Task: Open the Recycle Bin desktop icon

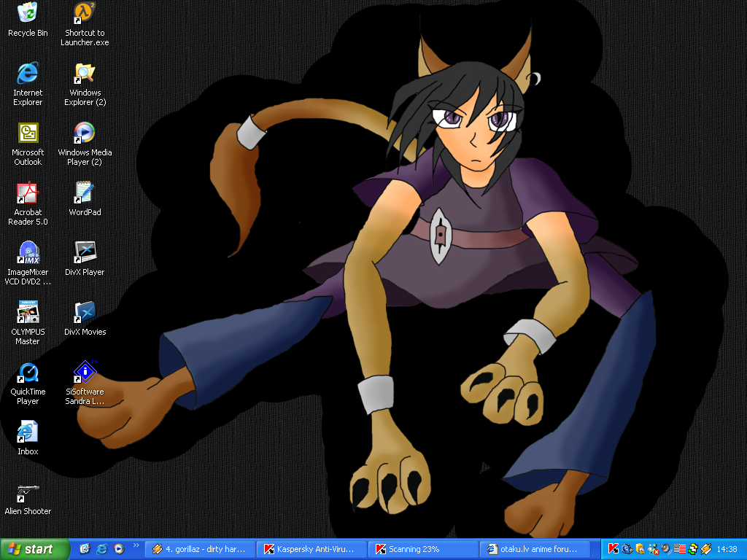Action: [28, 20]
